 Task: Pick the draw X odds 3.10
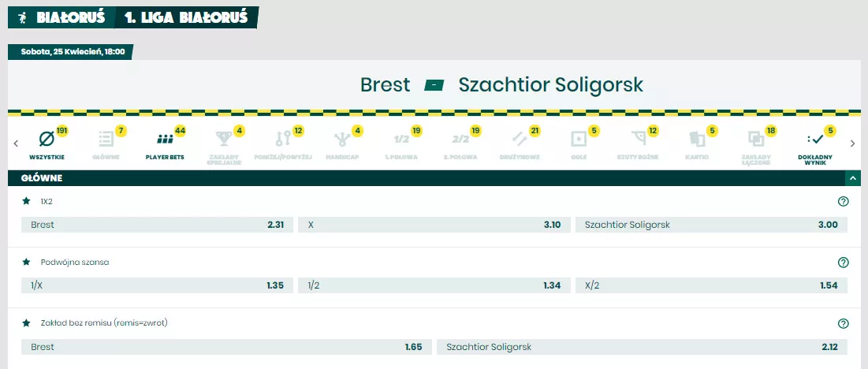point(433,225)
